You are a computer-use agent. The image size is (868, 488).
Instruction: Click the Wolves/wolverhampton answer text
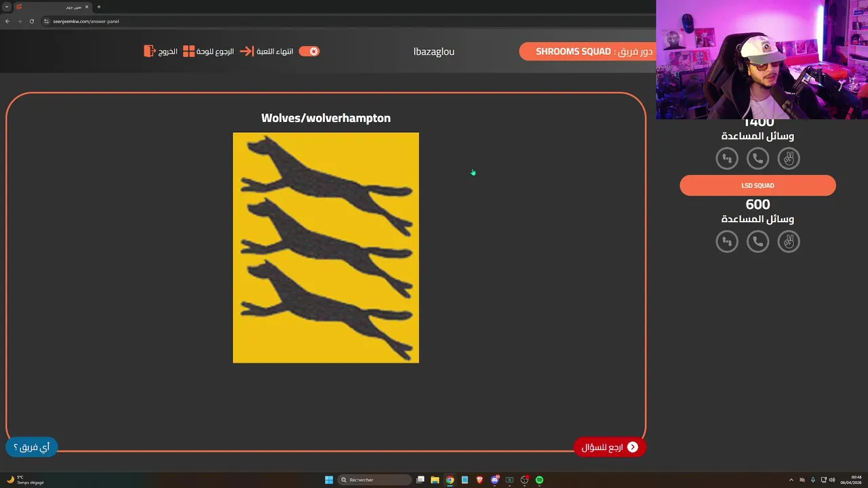(x=325, y=118)
